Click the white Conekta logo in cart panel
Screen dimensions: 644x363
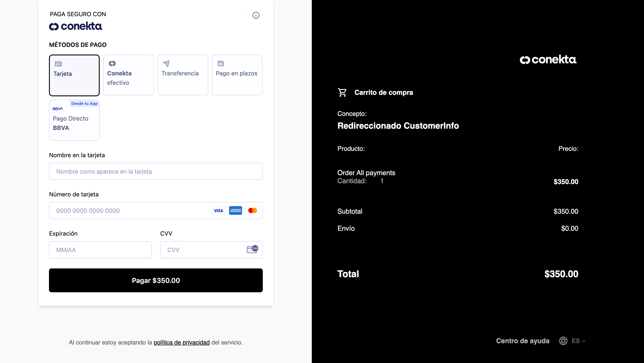click(x=548, y=59)
